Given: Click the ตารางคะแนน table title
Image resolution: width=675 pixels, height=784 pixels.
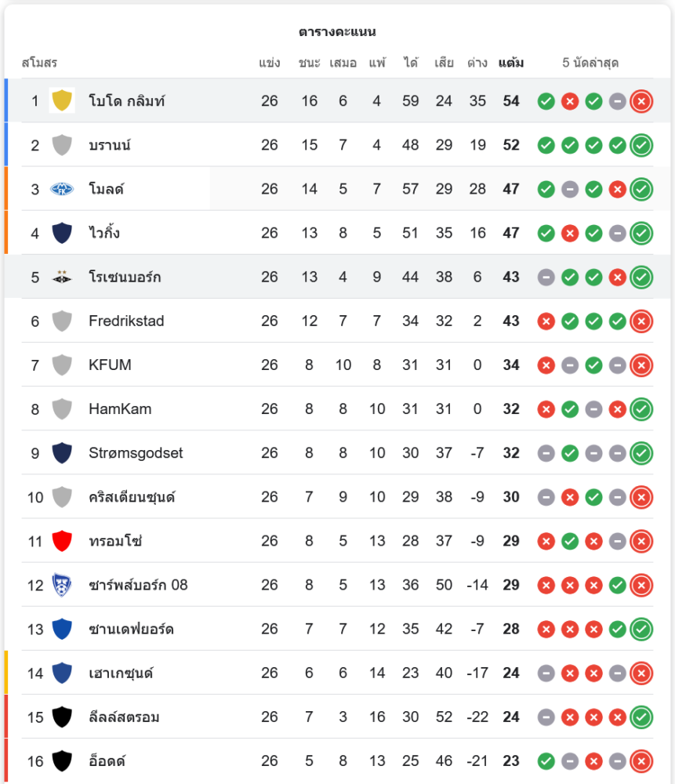Looking at the screenshot, I should click(337, 32).
